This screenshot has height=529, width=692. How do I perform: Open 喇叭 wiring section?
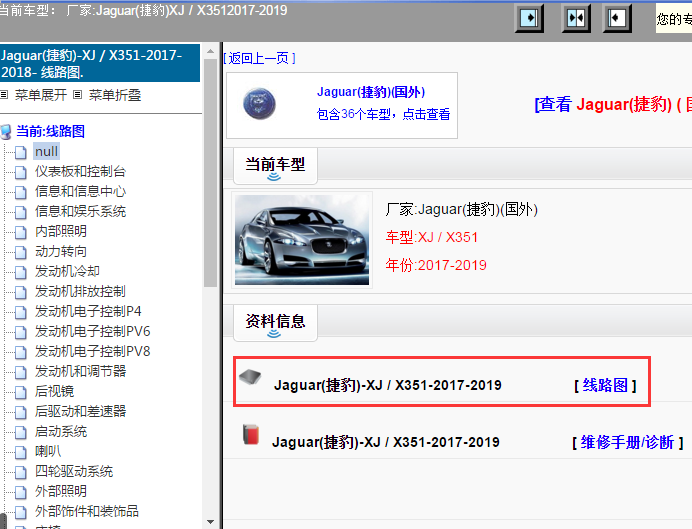48,451
